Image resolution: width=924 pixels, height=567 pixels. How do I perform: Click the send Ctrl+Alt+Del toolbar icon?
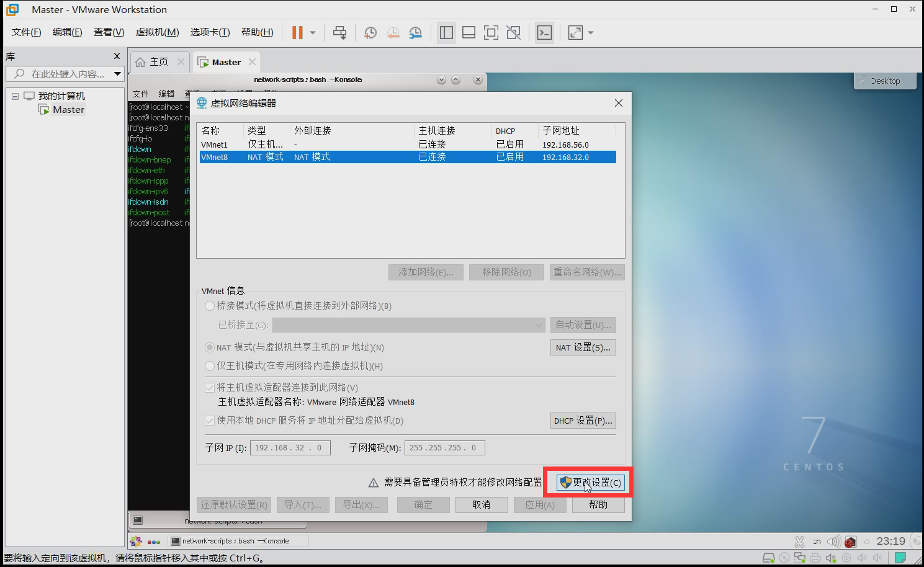pos(339,33)
